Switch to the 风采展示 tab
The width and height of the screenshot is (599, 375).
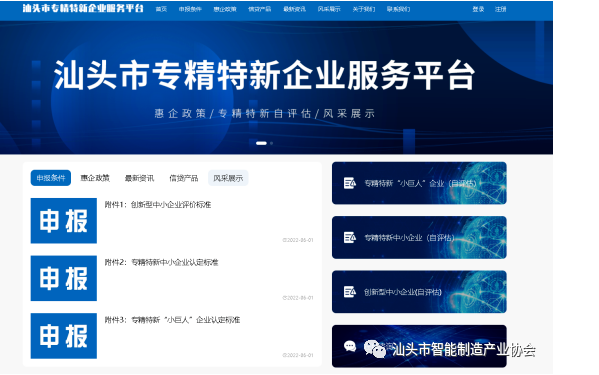(228, 178)
